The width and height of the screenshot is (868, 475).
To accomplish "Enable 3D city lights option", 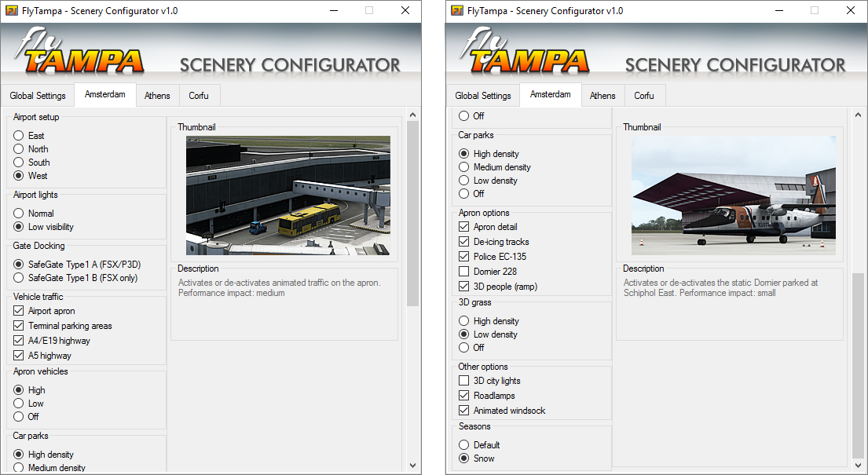I will pyautogui.click(x=464, y=380).
